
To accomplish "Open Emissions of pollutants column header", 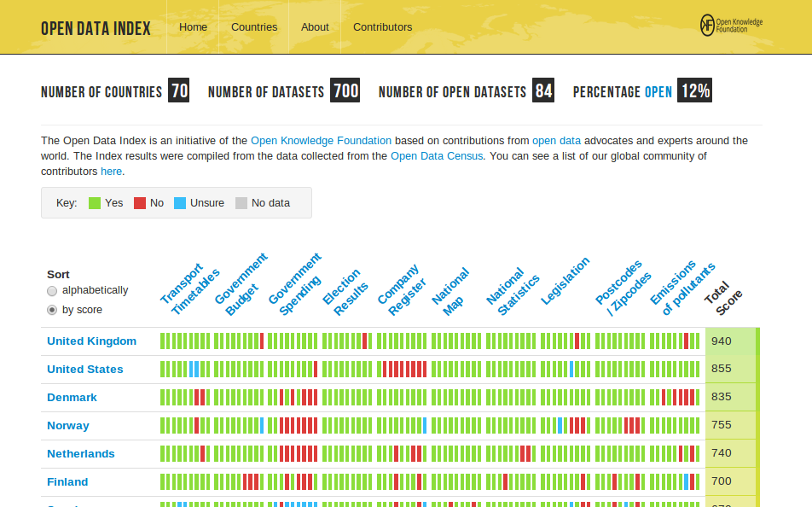I will (x=682, y=288).
